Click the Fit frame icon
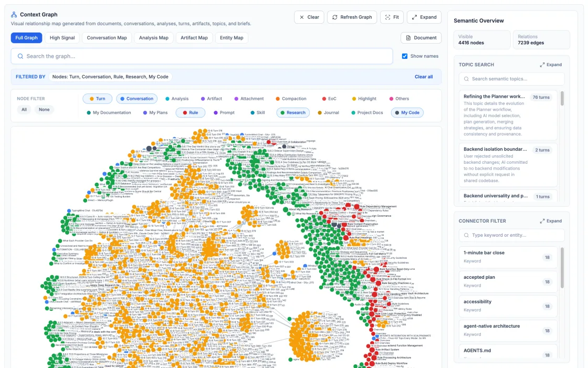The height and width of the screenshot is (368, 588). [x=388, y=17]
